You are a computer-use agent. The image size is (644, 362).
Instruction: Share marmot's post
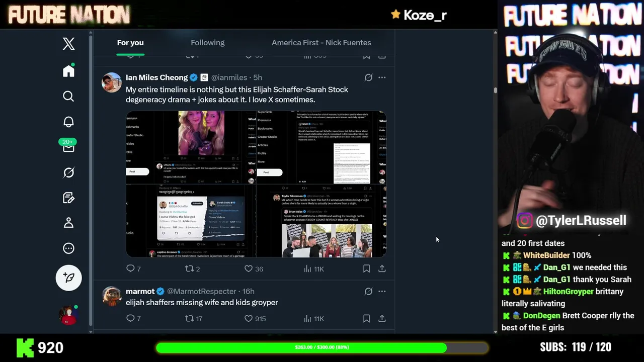pos(382,318)
